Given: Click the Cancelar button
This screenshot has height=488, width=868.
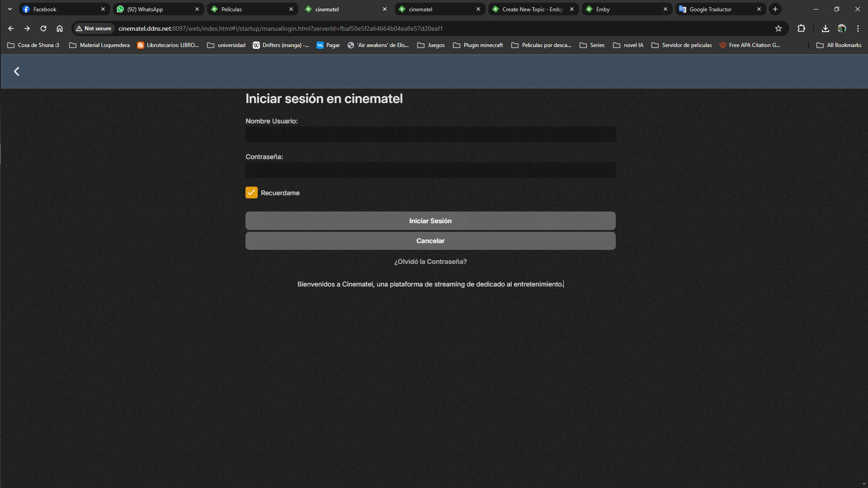Looking at the screenshot, I should (x=430, y=241).
